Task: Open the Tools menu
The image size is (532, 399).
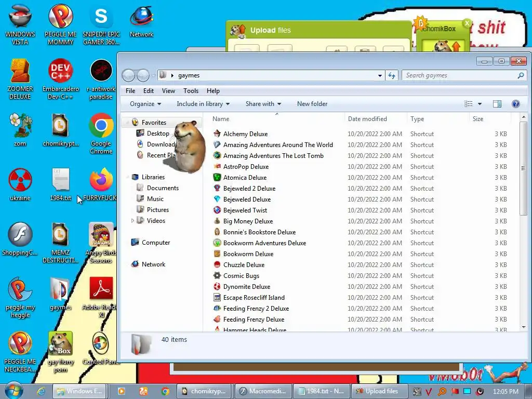Action: point(191,91)
